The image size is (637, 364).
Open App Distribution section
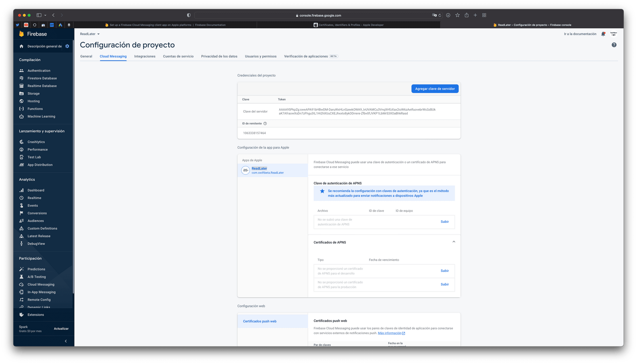click(x=40, y=165)
